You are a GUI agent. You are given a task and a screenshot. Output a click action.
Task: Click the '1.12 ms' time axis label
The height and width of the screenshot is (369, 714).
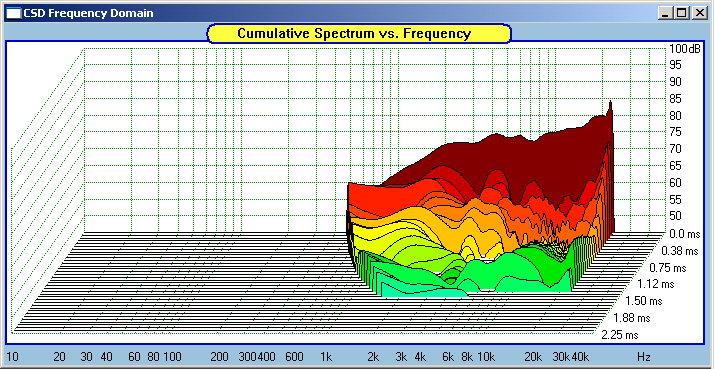pyautogui.click(x=656, y=284)
